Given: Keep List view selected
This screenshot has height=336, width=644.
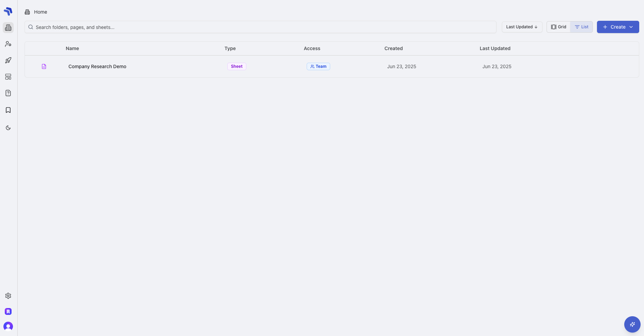Looking at the screenshot, I should pos(582,27).
